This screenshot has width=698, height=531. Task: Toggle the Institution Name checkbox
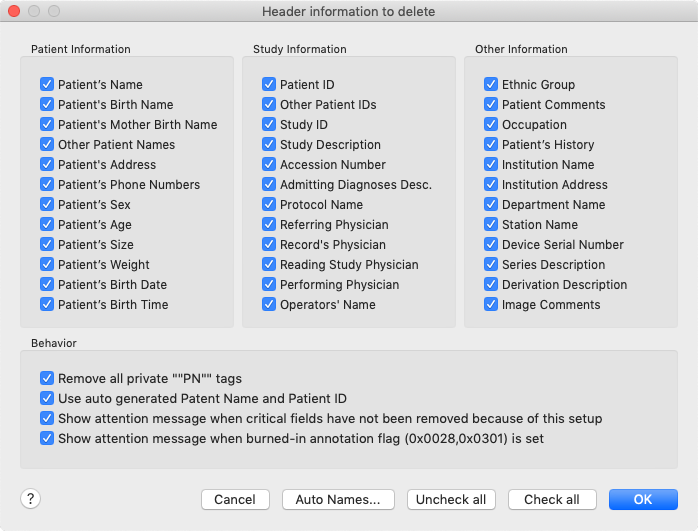(x=491, y=165)
